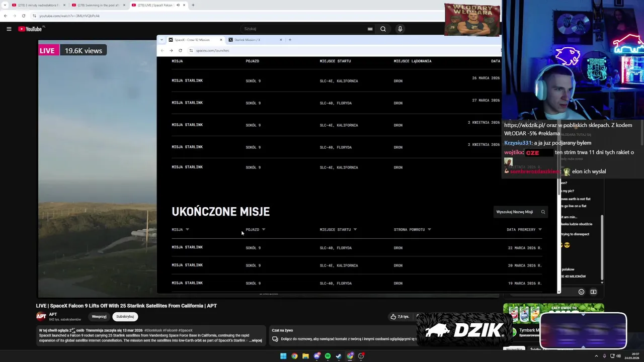The width and height of the screenshot is (644, 362).
Task: Click the taskbar clock showing 20:37
Action: (631, 356)
